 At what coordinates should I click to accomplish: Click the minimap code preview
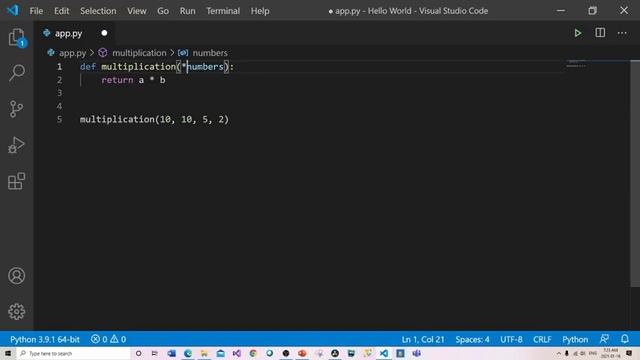576,63
